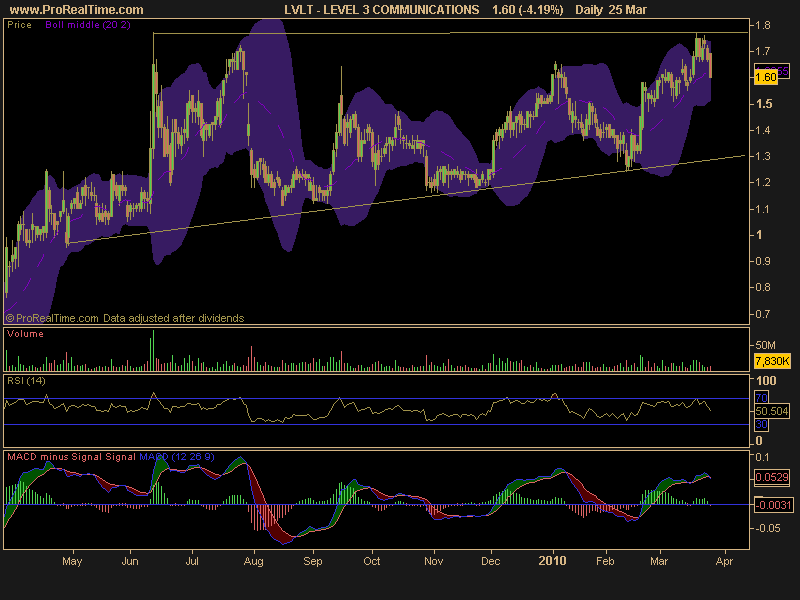This screenshot has height=600, width=800.
Task: Select the Price panel label
Action: tap(19, 24)
